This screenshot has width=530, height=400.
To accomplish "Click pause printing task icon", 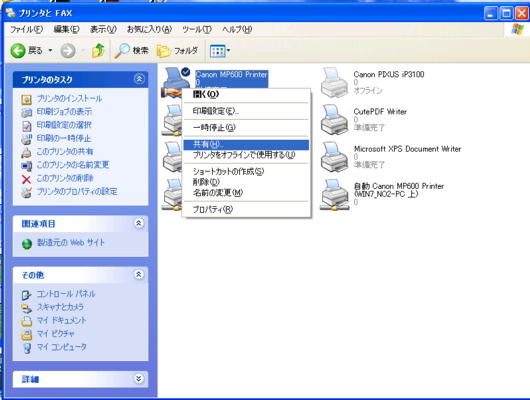I will pos(26,139).
